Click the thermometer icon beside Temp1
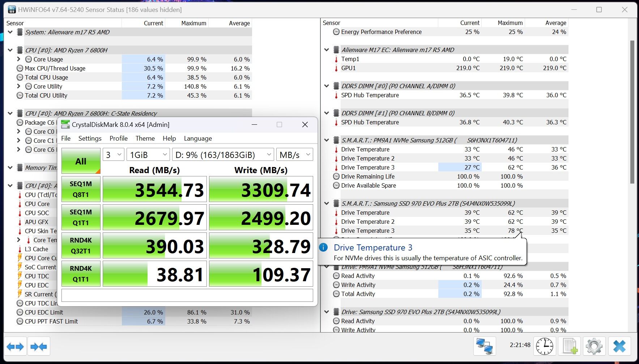This screenshot has height=364, width=639. click(x=336, y=59)
